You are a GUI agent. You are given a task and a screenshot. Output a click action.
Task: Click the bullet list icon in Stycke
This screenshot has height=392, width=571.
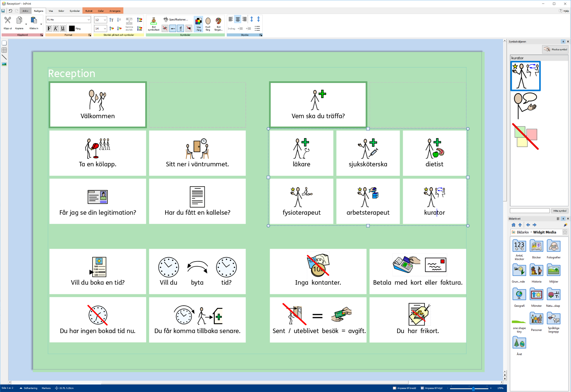[257, 29]
